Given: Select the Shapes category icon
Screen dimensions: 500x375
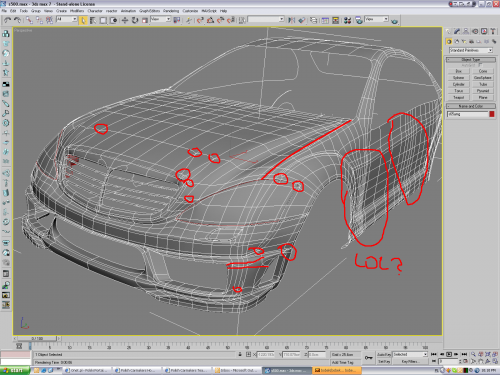Looking at the screenshot, I should click(457, 42).
